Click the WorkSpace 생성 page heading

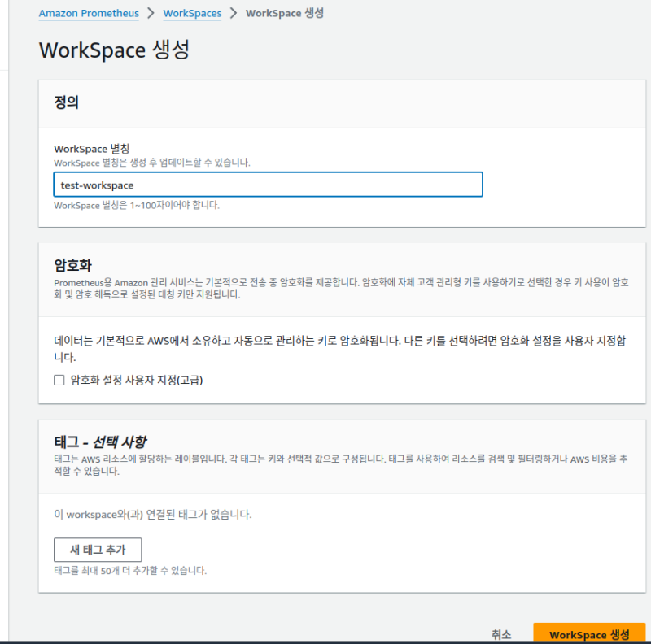[x=114, y=49]
